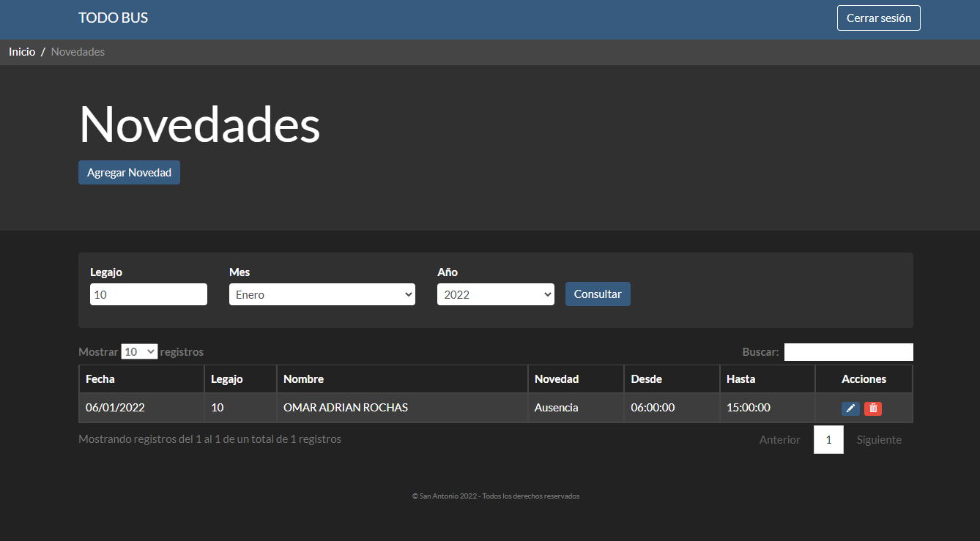The height and width of the screenshot is (541, 980).
Task: Sort by the Desde column header
Action: (671, 379)
